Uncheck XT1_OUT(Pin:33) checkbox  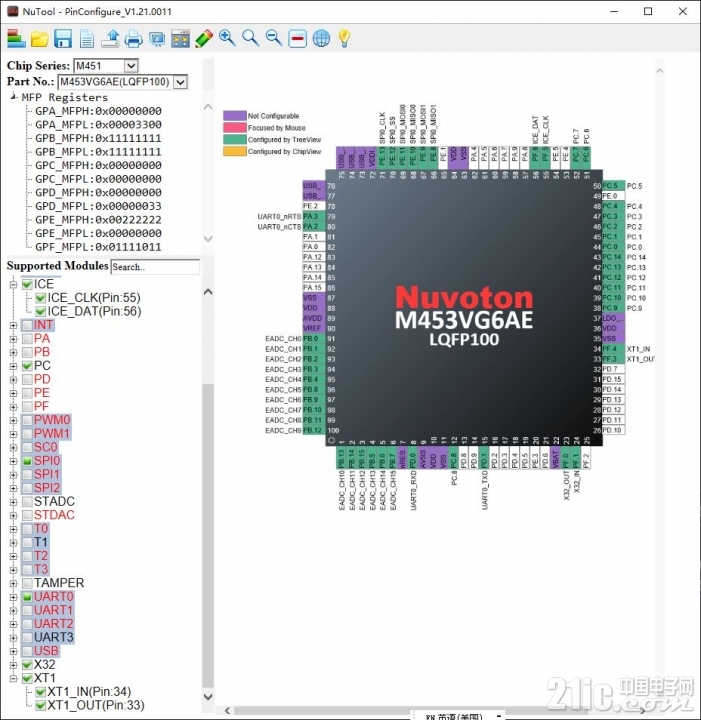click(41, 705)
